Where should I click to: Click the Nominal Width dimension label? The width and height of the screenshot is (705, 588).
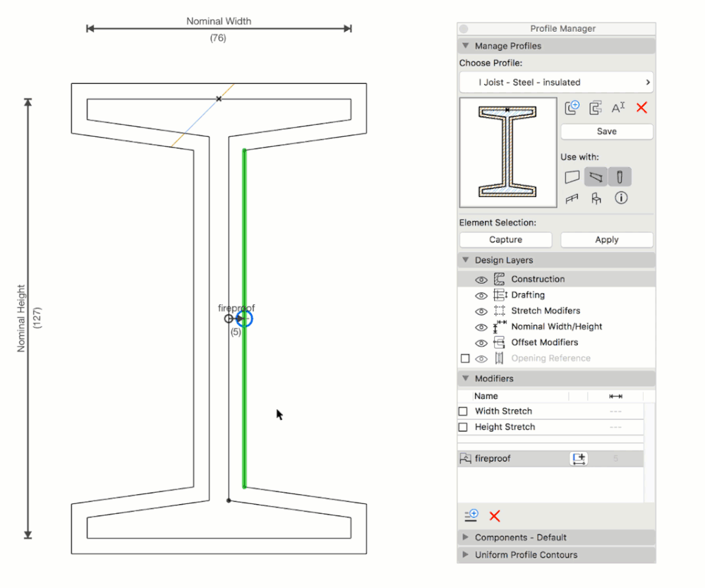click(219, 21)
